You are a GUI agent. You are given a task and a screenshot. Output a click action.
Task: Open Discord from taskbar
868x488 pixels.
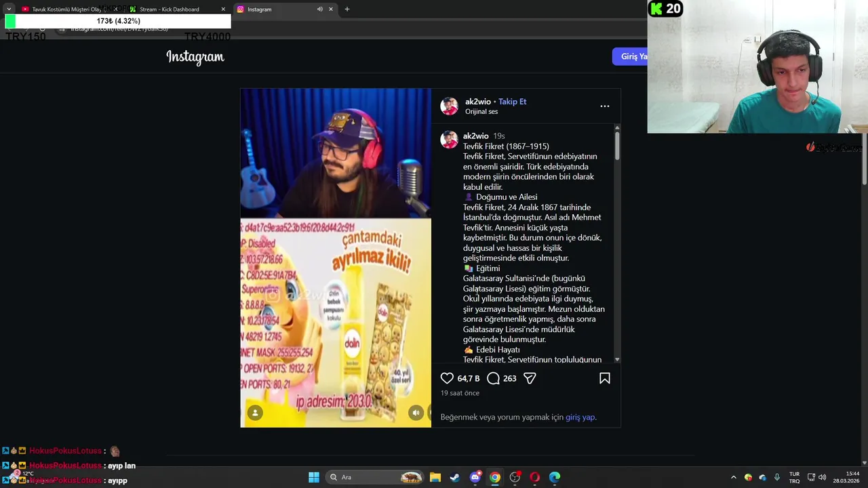point(475,477)
